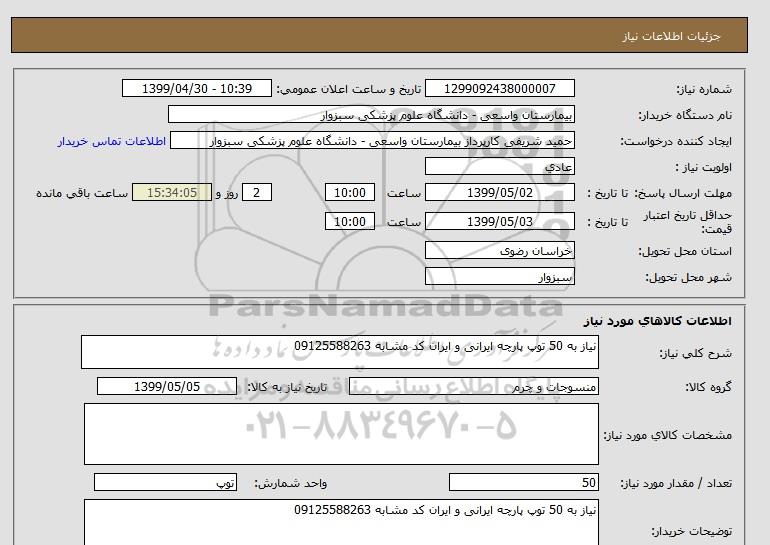The width and height of the screenshot is (770, 545).
Task: Select the priority field showing عادی
Action: pyautogui.click(x=499, y=166)
